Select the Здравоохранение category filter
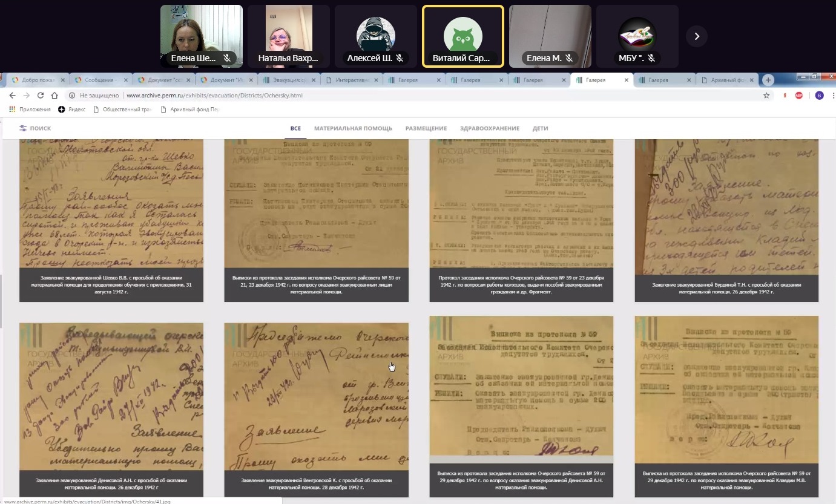The height and width of the screenshot is (504, 836). [x=490, y=128]
